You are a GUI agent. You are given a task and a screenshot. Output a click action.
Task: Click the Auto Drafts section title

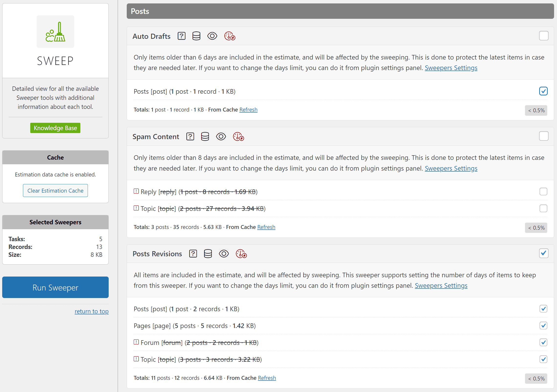[x=151, y=36]
